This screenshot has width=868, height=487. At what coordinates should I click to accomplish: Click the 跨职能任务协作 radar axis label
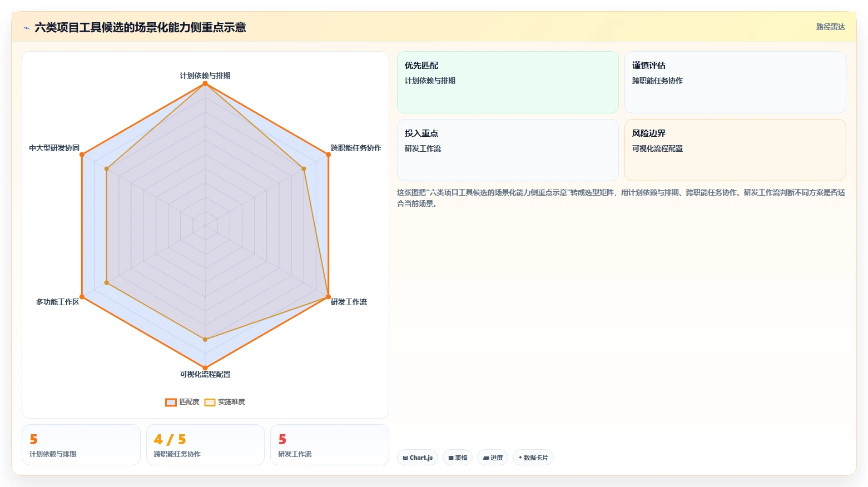click(356, 148)
